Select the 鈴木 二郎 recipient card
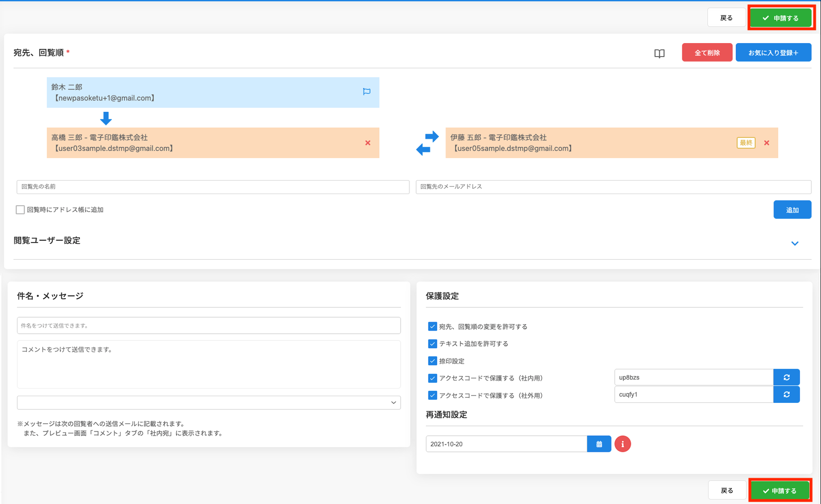 click(213, 92)
